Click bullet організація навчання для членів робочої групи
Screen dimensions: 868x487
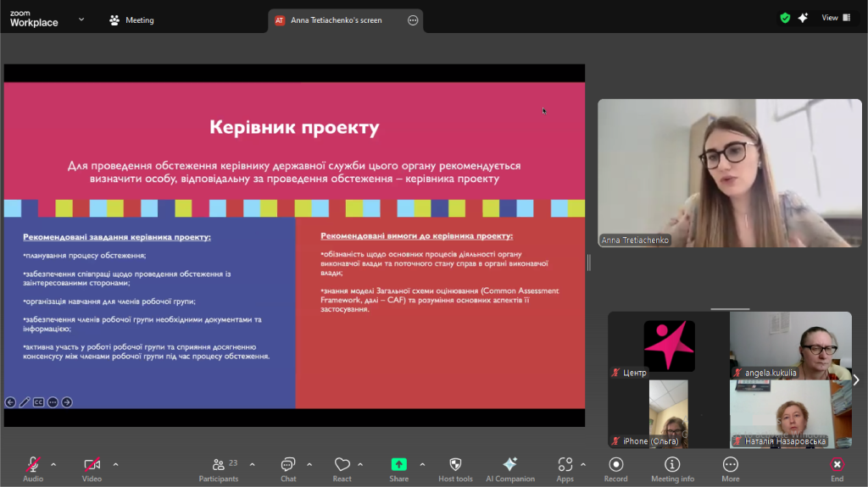tap(109, 301)
